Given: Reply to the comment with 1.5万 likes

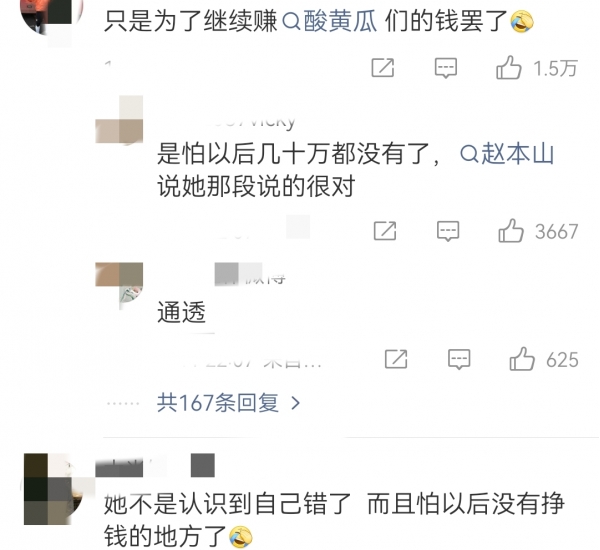Looking at the screenshot, I should (446, 68).
